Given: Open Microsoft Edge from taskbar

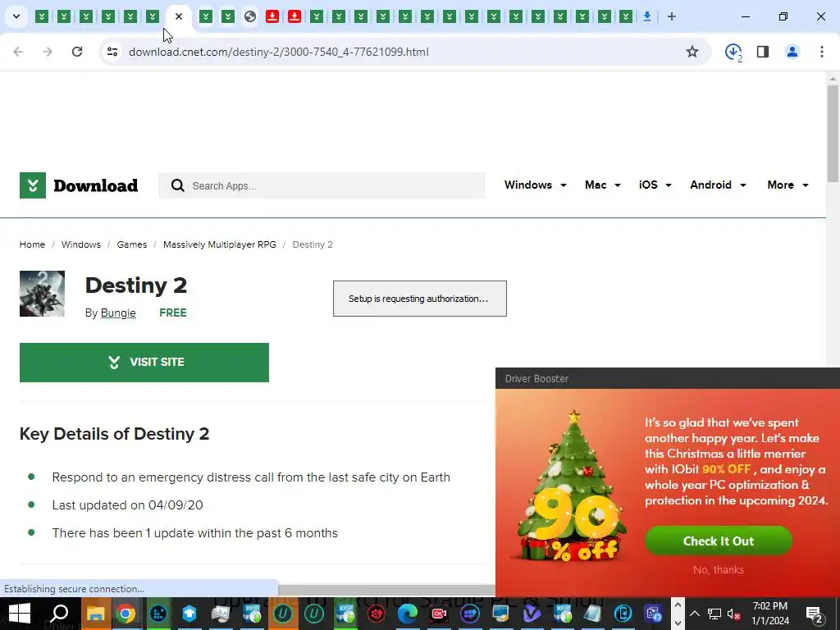Looking at the screenshot, I should tap(407, 614).
